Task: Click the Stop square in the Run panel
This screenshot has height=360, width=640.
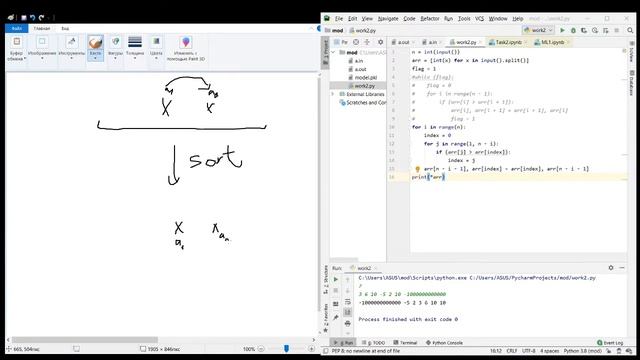Action: 336,291
